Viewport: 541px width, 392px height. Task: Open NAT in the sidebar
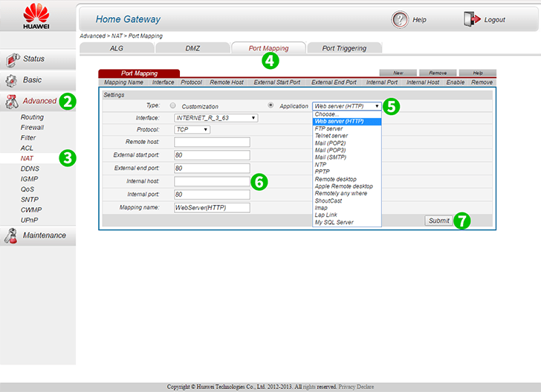click(x=27, y=158)
